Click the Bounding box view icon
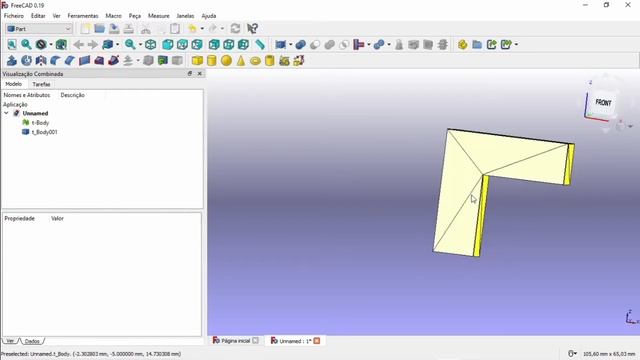Image resolution: width=640 pixels, height=360 pixels. [x=61, y=44]
